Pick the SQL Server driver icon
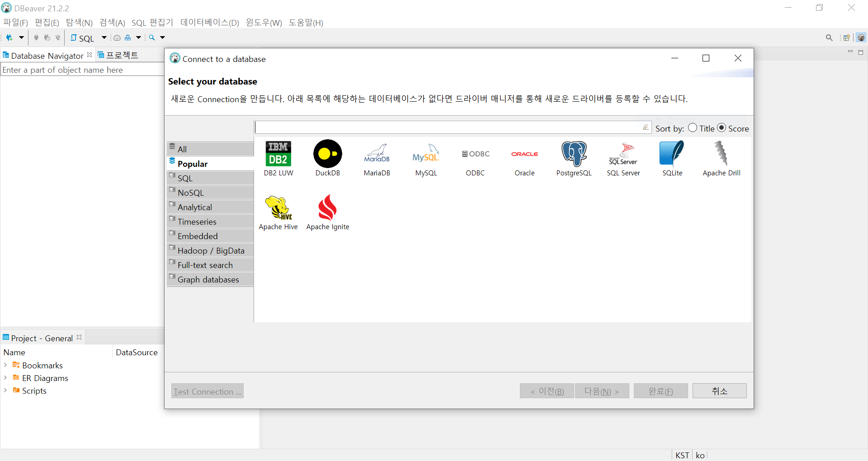Screen dimensions: 868x461 [x=623, y=154]
